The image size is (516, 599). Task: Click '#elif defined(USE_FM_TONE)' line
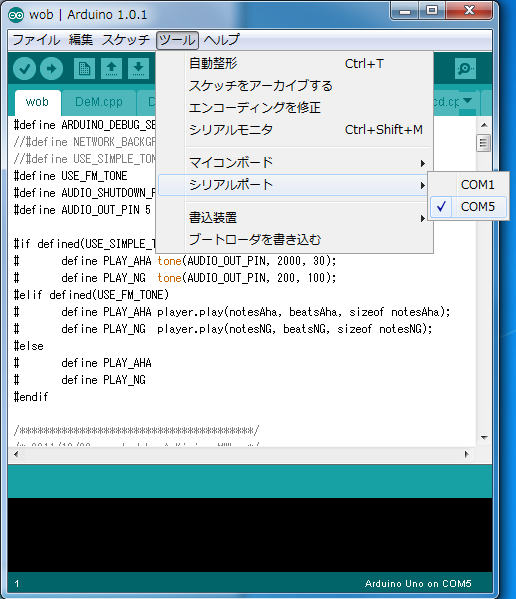point(91,295)
